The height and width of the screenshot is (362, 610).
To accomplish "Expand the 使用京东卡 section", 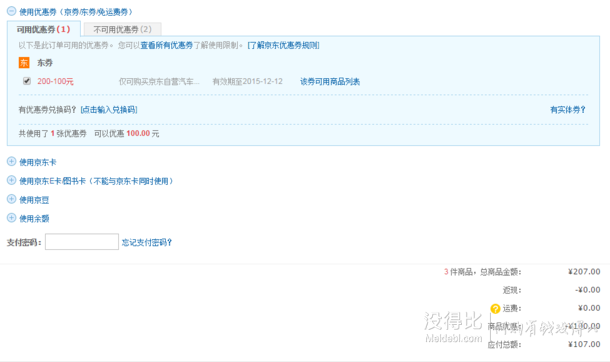I will (12, 162).
